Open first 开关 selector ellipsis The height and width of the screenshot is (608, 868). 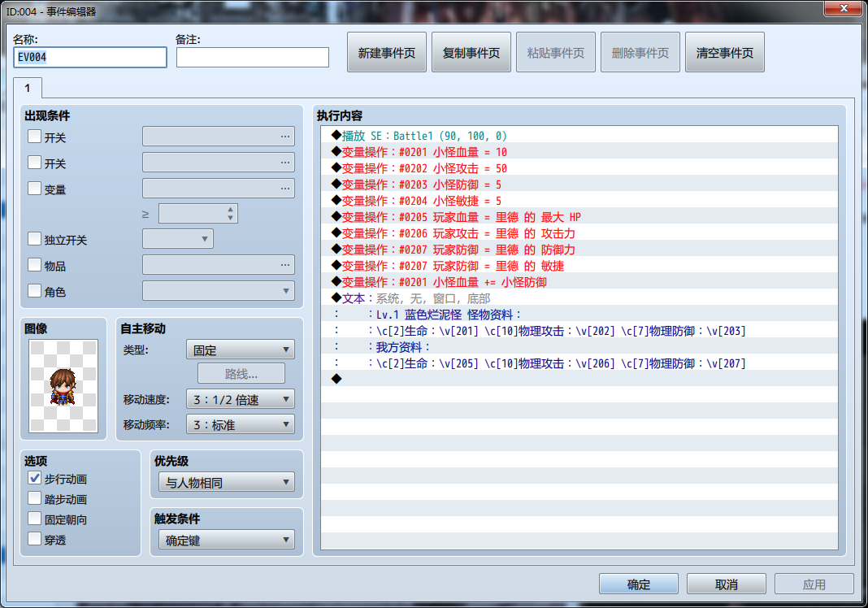point(285,137)
